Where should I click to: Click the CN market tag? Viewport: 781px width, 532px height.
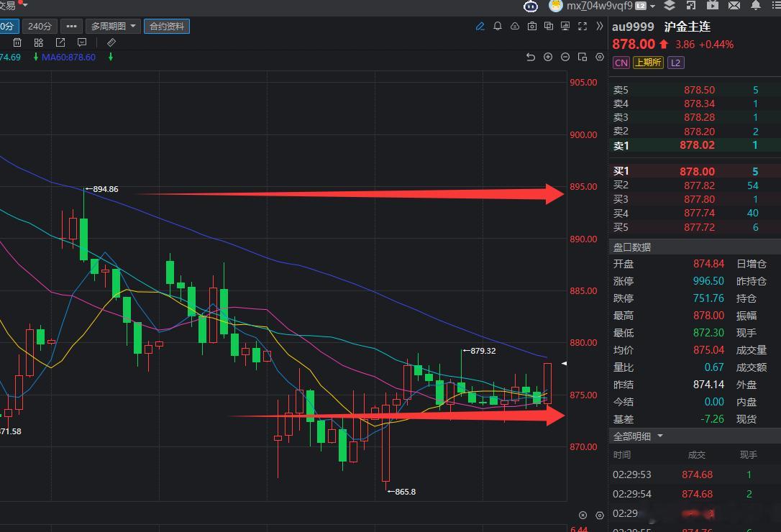tap(621, 63)
